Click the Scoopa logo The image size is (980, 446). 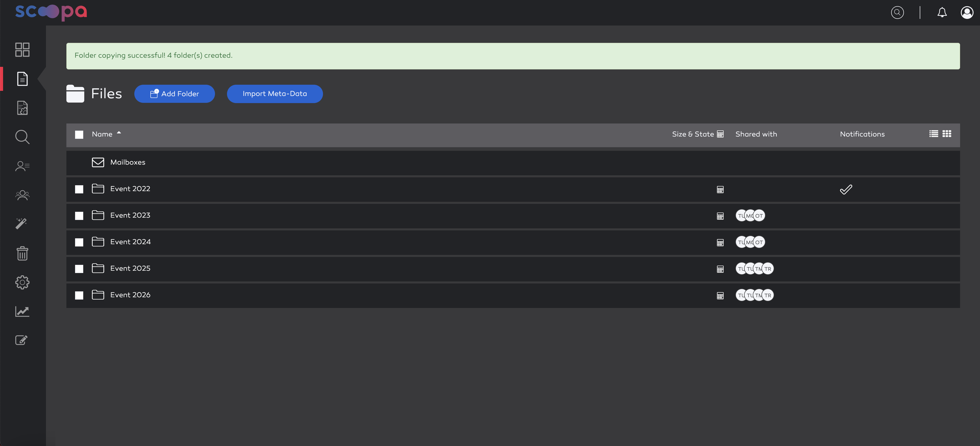point(51,12)
